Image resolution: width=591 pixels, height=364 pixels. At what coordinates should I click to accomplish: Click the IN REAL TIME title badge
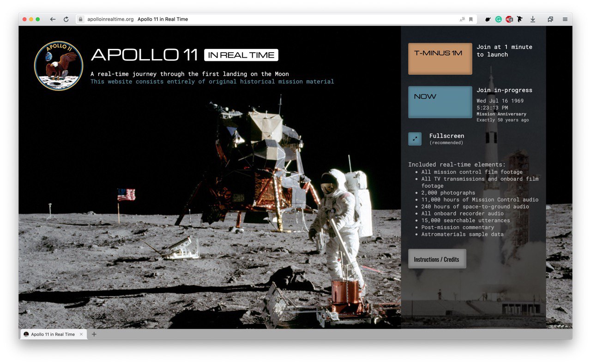click(241, 55)
